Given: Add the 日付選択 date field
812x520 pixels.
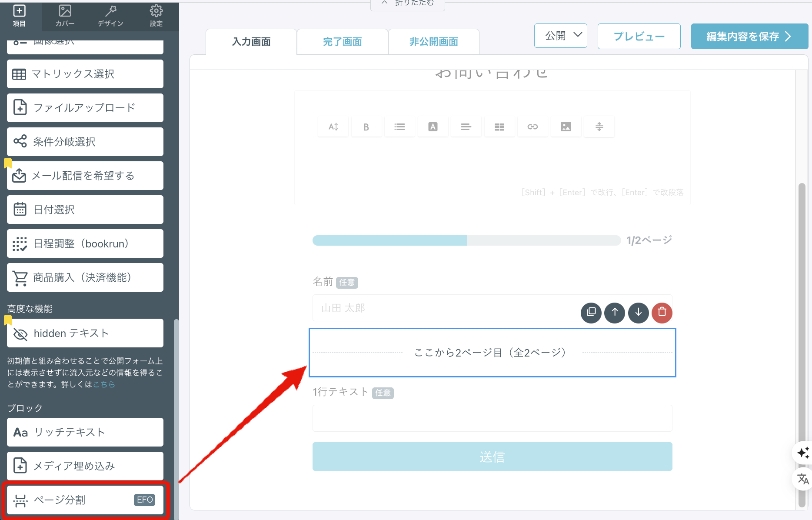Looking at the screenshot, I should [85, 210].
